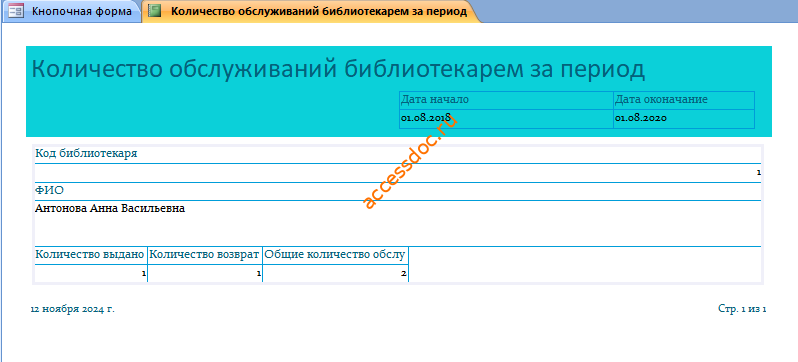The image size is (798, 362).
Task: Click the name Антонова Анна Васильевна
Action: [110, 208]
